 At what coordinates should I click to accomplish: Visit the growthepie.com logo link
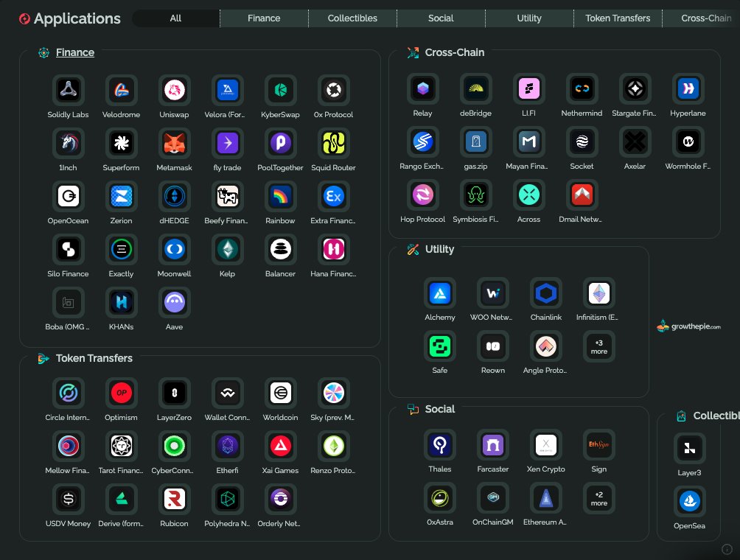688,326
